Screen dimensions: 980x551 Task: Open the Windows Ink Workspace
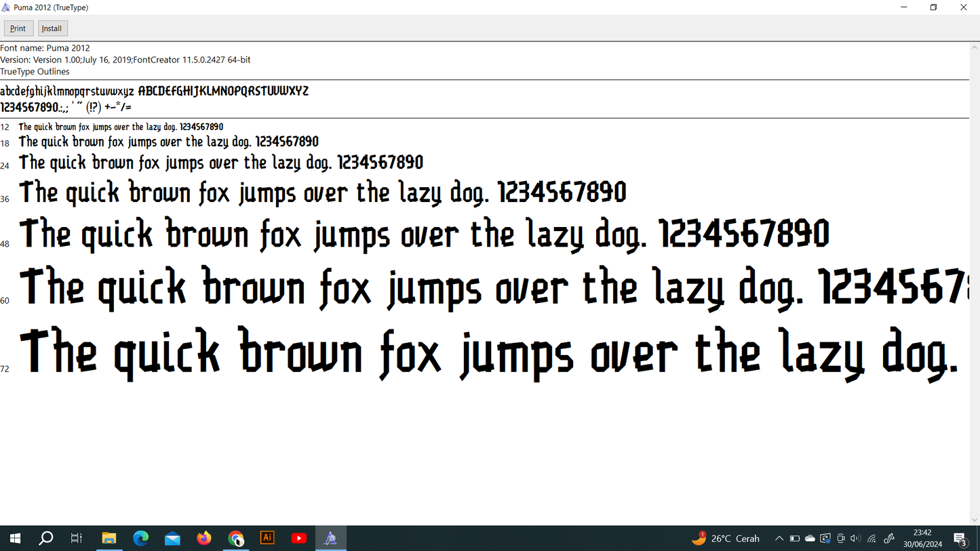point(888,537)
